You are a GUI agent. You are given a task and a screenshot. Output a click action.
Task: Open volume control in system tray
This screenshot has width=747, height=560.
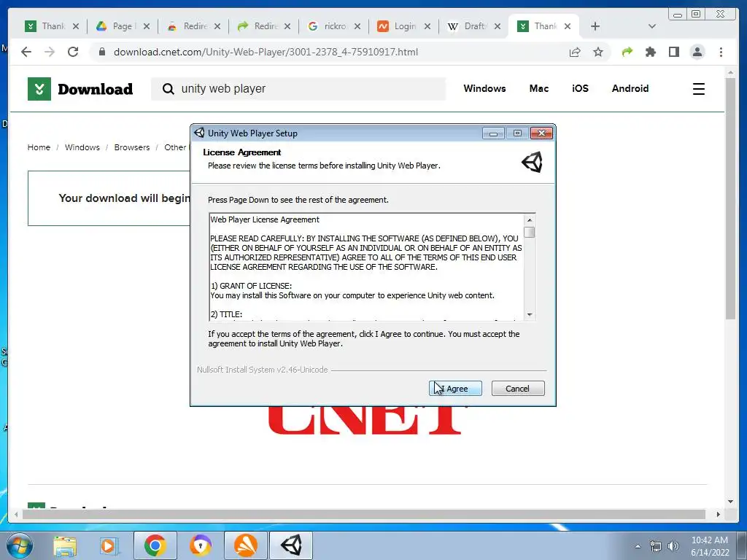673,546
